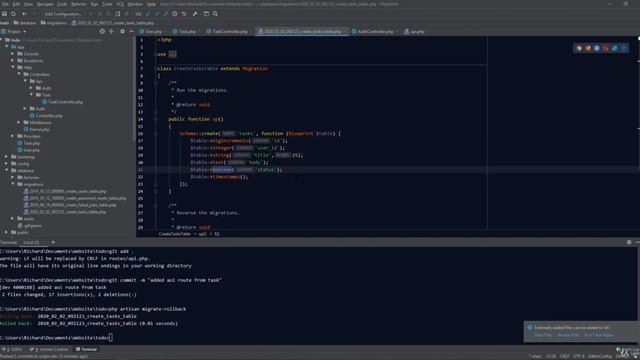This screenshot has width=640, height=360.
Task: Open the Refactor menu
Action: (79, 4)
